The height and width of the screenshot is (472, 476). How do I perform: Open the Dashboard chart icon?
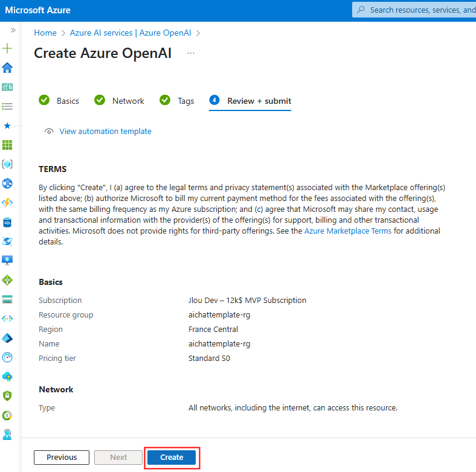(7, 87)
